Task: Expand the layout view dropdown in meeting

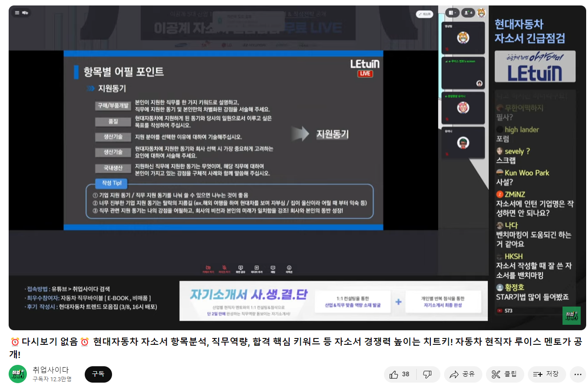Action: click(452, 13)
